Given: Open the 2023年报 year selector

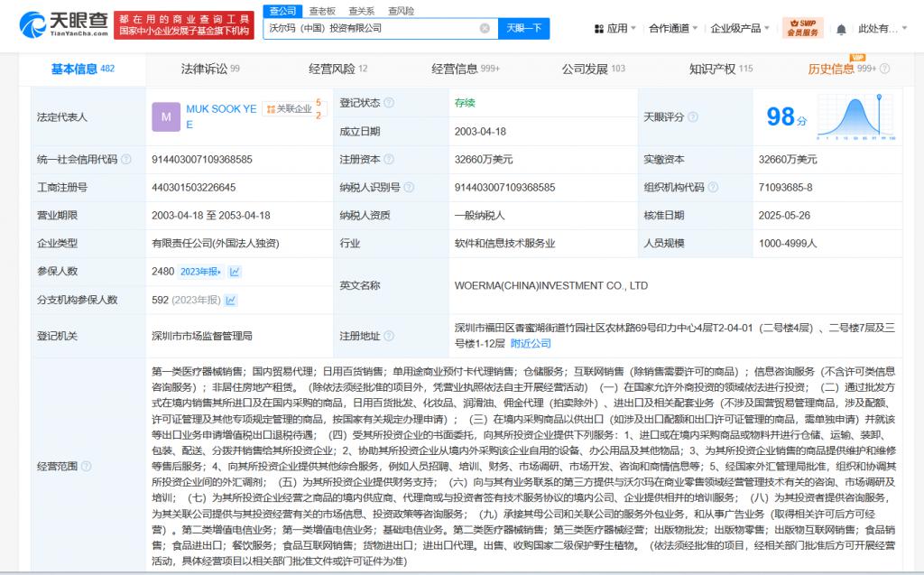Looking at the screenshot, I should pos(201,272).
